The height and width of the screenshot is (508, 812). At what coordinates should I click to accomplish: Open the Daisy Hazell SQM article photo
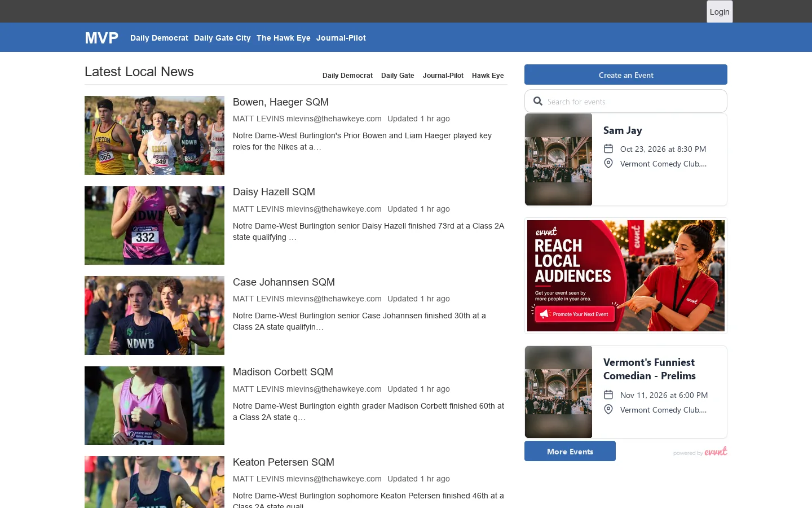155,225
